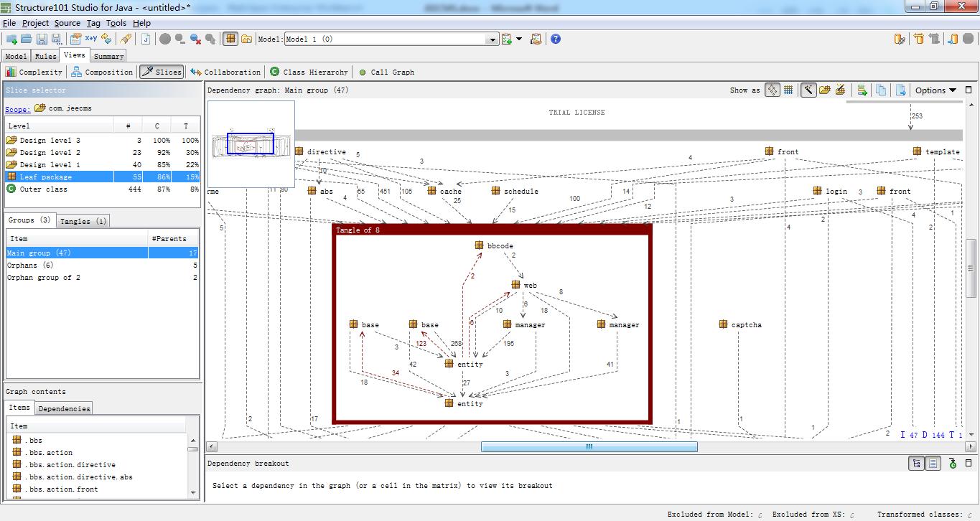
Task: Open the Dependencies tab in Graph contents
Action: tap(65, 408)
